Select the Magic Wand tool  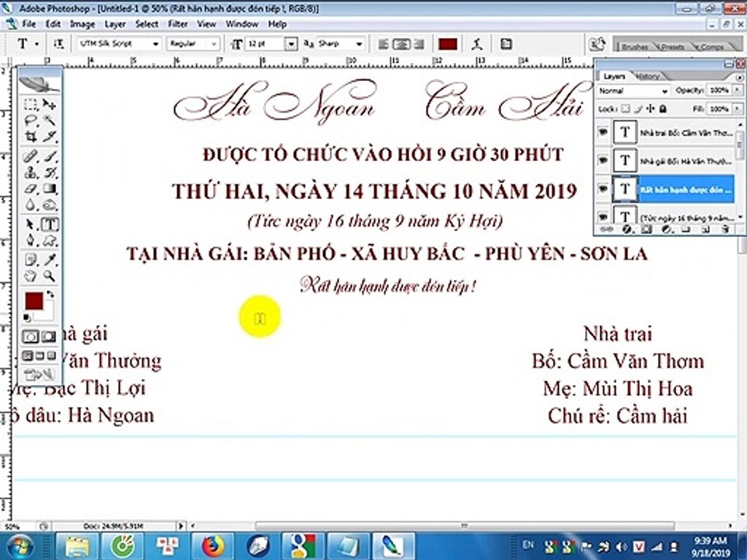[x=49, y=121]
